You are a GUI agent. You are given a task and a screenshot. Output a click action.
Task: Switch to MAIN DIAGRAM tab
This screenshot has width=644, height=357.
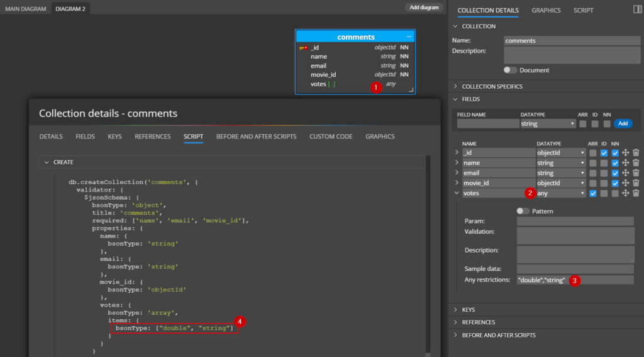pos(25,9)
